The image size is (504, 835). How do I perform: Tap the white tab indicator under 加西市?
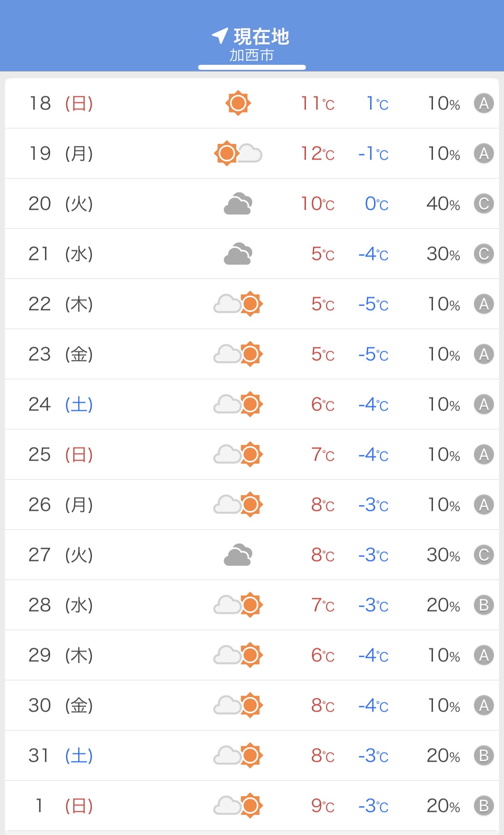pyautogui.click(x=252, y=67)
